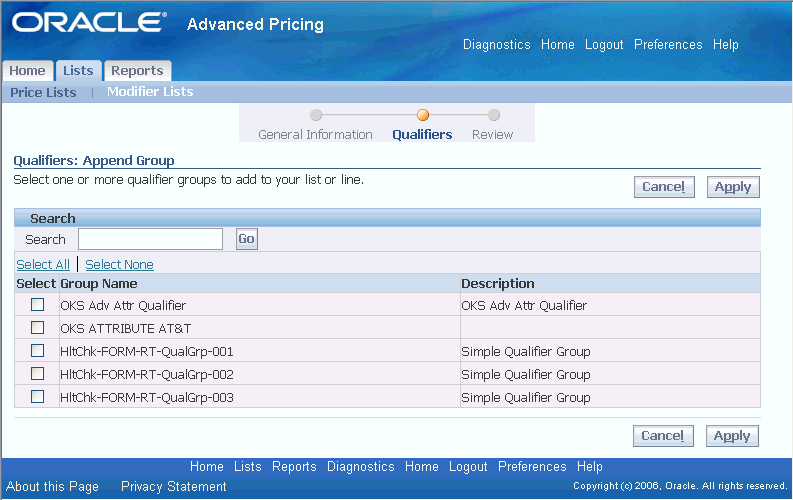Image resolution: width=793 pixels, height=500 pixels.
Task: Click Select None link
Action: click(119, 264)
